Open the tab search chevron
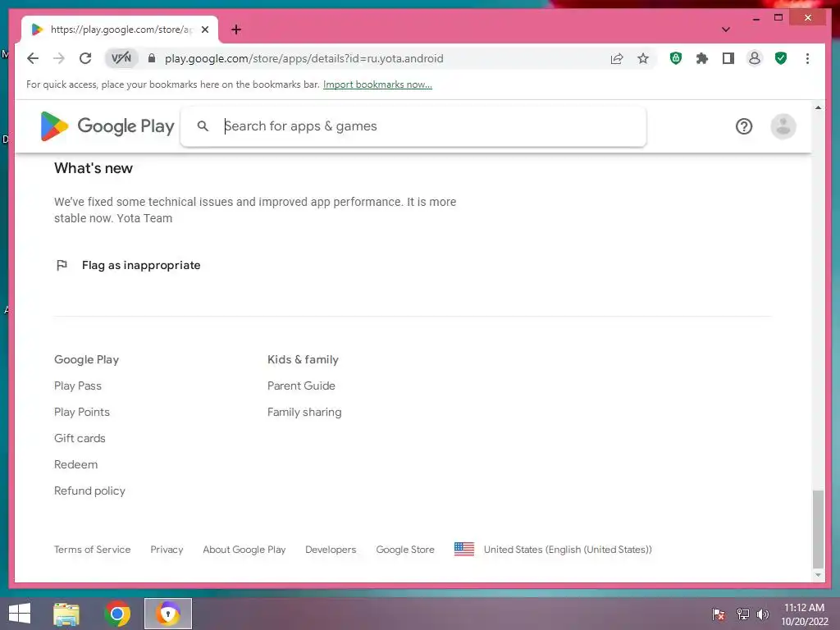The height and width of the screenshot is (630, 840). (725, 30)
